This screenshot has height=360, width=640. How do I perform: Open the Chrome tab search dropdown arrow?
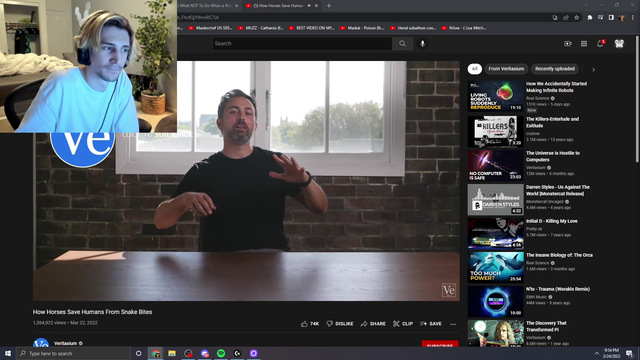pyautogui.click(x=586, y=5)
